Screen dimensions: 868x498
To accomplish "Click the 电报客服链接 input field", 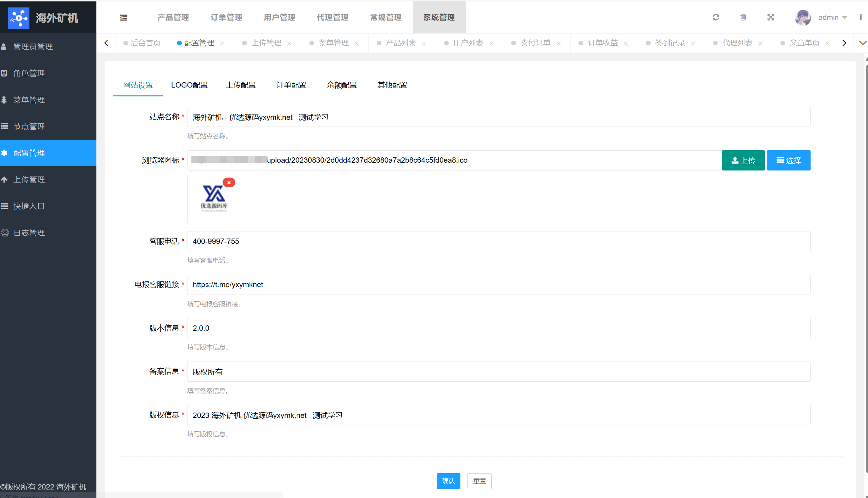I will (x=499, y=285).
